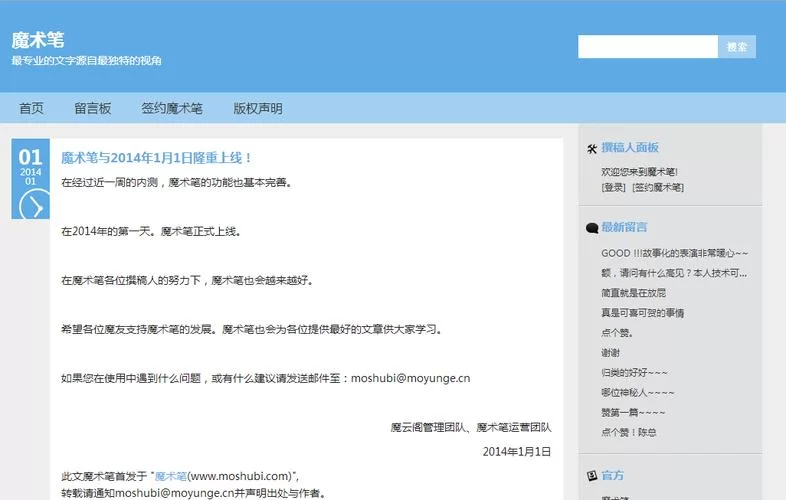Open comment starting with GOOD !!!

(x=675, y=253)
